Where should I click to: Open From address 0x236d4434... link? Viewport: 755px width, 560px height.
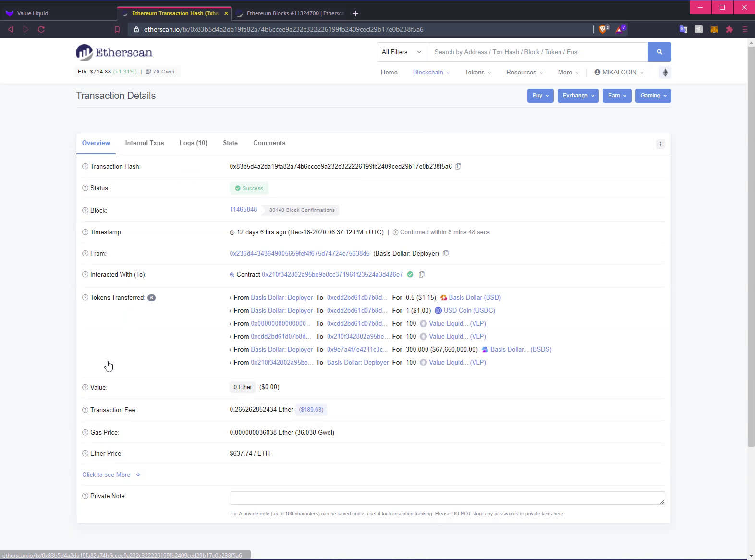[300, 253]
